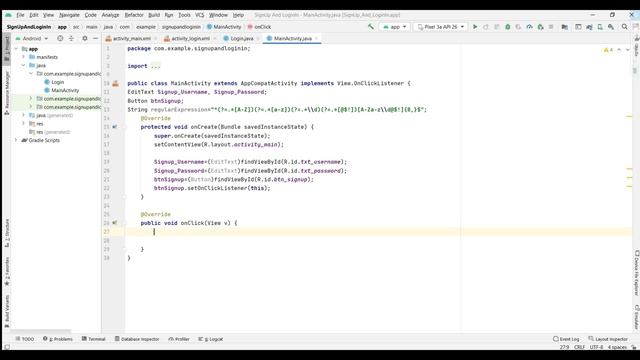
Task: Open the Profiler tool window
Action: tap(179, 339)
